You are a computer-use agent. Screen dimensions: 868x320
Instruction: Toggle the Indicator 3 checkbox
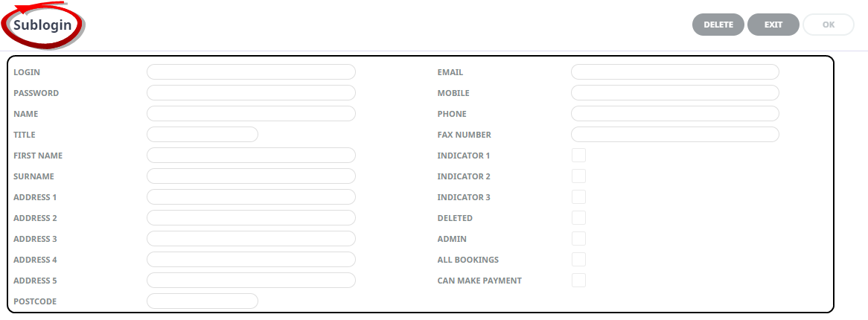pos(578,197)
